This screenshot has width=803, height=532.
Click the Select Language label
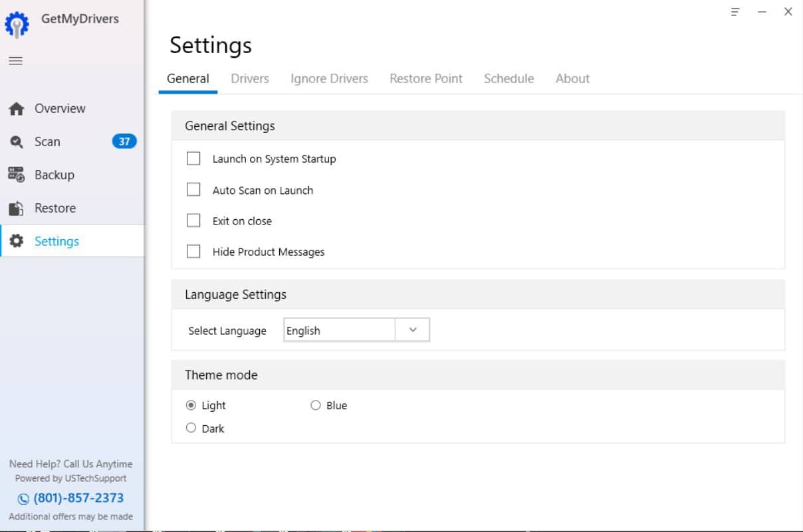pos(227,331)
